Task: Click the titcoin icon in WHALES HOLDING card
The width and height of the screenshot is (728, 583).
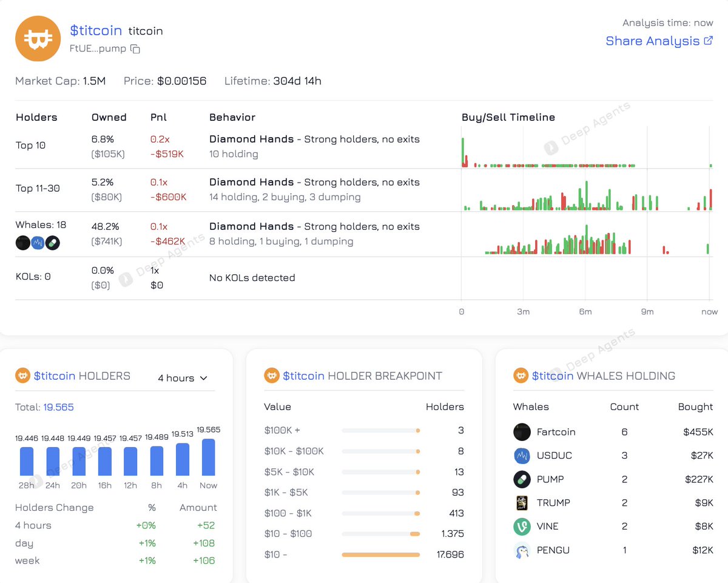Action: (521, 376)
